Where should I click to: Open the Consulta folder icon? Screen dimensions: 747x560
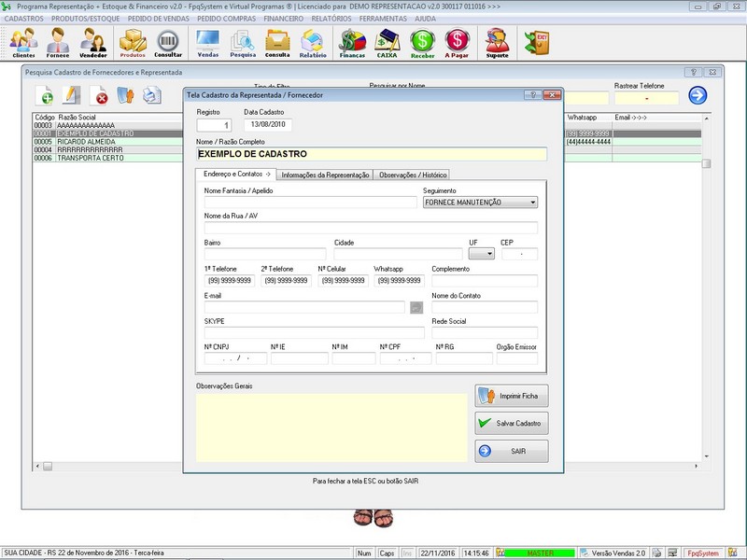pos(277,42)
